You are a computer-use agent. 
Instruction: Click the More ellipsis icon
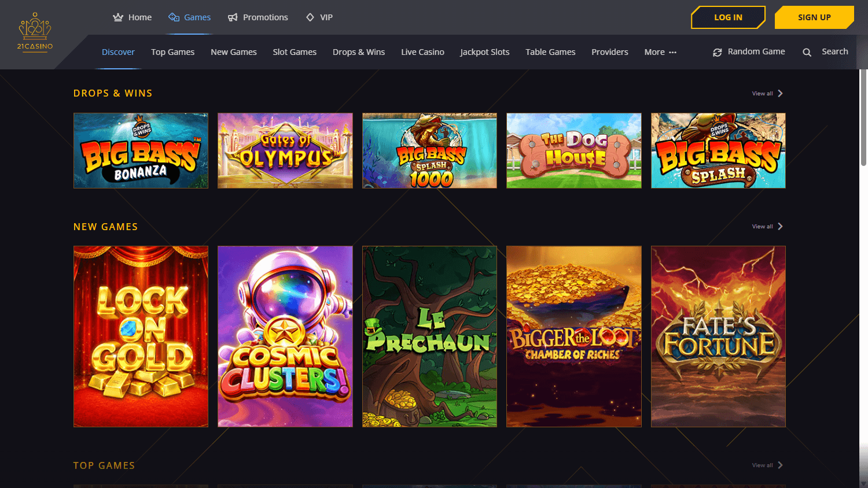[x=672, y=52]
